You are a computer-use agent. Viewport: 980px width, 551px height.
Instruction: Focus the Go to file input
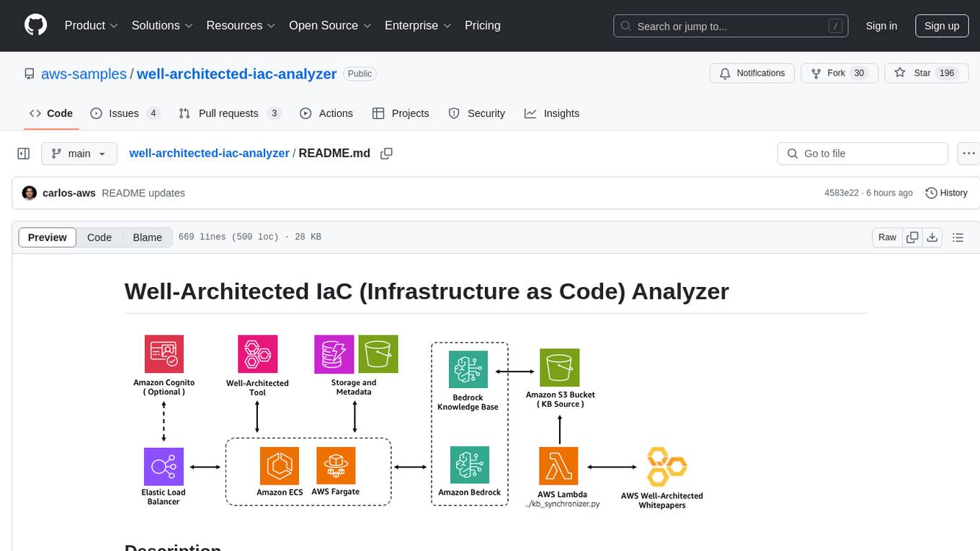click(x=863, y=154)
